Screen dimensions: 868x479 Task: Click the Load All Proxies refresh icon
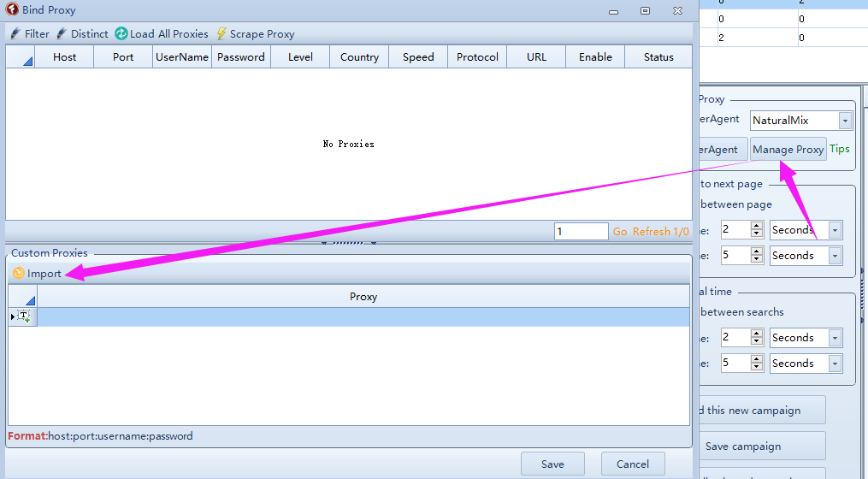click(121, 34)
